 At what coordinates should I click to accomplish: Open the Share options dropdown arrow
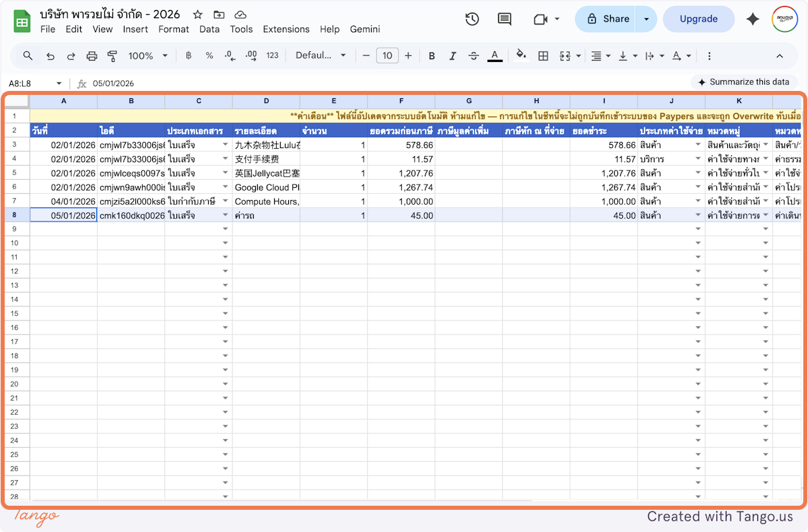[646, 19]
